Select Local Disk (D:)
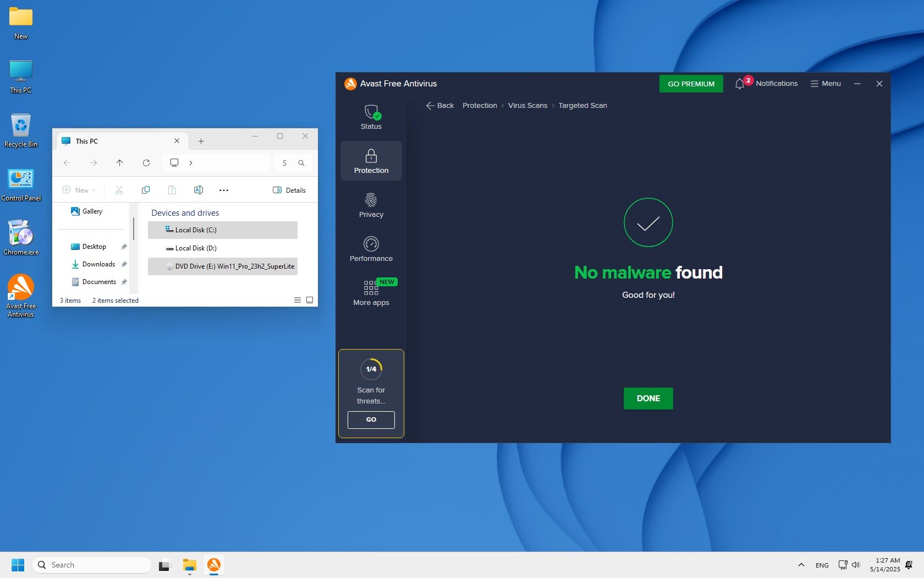The image size is (924, 578). (x=223, y=248)
